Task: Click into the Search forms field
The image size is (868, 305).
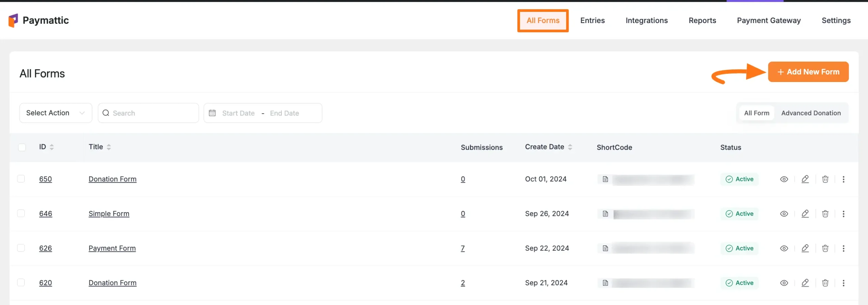Action: [153, 113]
